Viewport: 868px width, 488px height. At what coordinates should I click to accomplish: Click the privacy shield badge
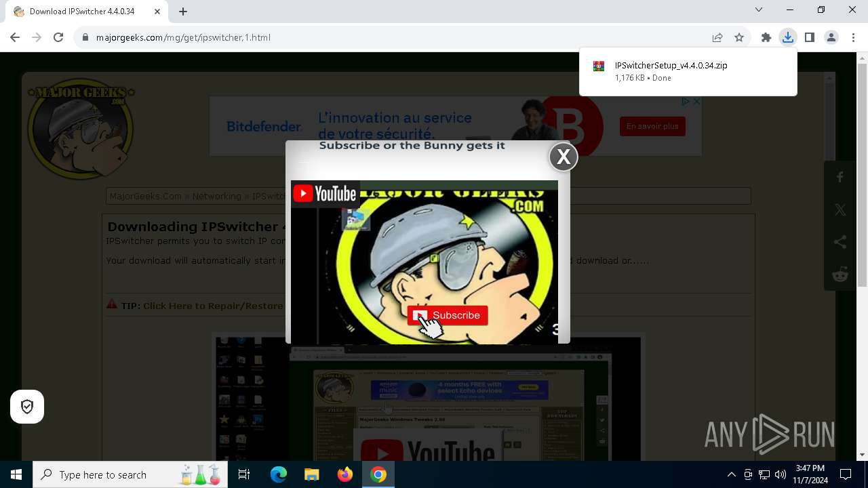coord(27,407)
